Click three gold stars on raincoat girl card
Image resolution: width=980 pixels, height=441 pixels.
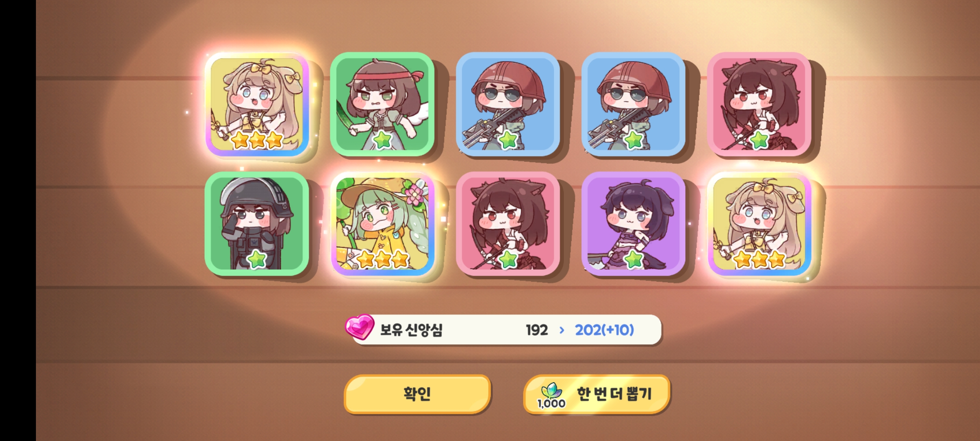tap(383, 259)
